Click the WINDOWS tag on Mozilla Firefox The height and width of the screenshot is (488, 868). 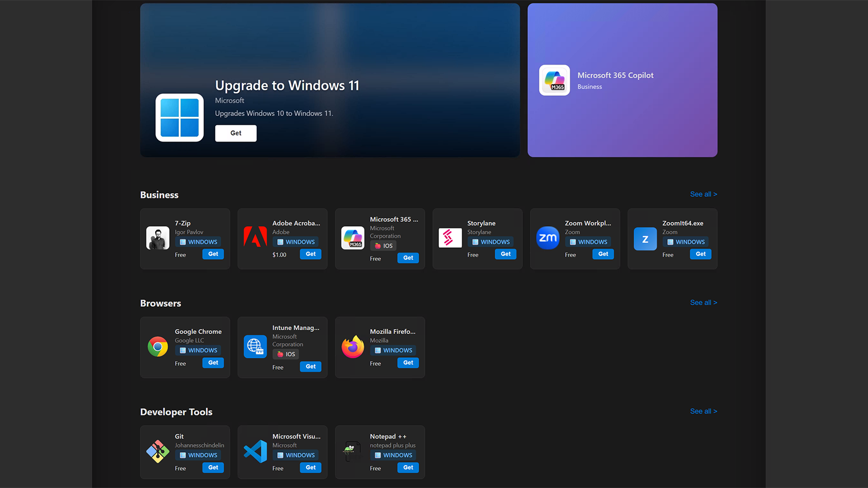click(393, 350)
